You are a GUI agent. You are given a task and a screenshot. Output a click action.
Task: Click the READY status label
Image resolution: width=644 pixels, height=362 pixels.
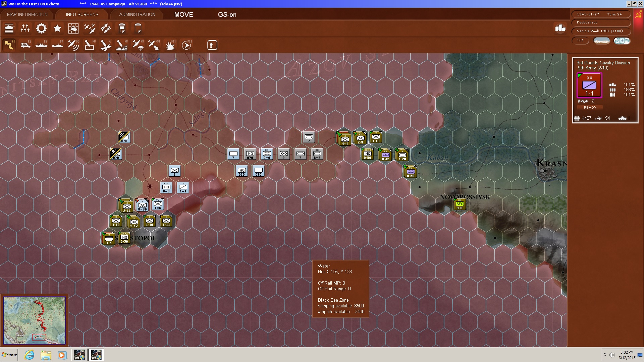(590, 108)
